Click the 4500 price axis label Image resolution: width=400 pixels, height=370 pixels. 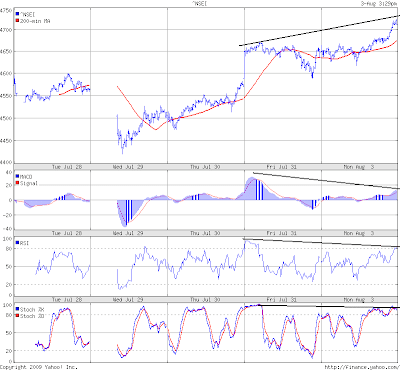(6, 118)
